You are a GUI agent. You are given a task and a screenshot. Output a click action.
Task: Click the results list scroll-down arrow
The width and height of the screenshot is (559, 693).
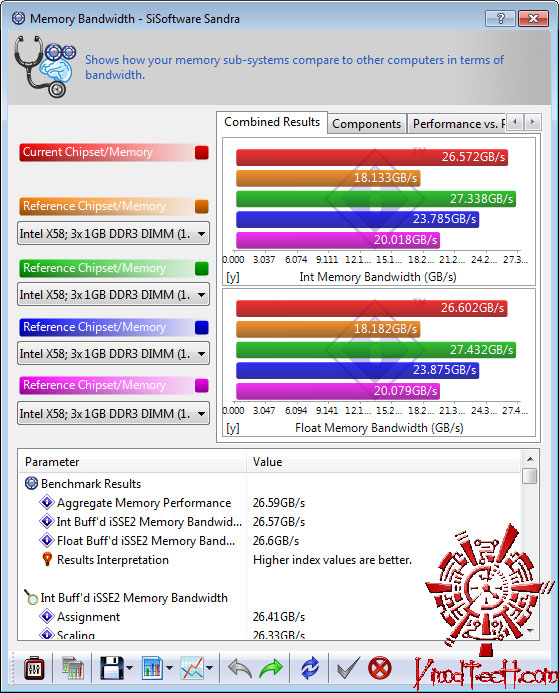pyautogui.click(x=530, y=631)
